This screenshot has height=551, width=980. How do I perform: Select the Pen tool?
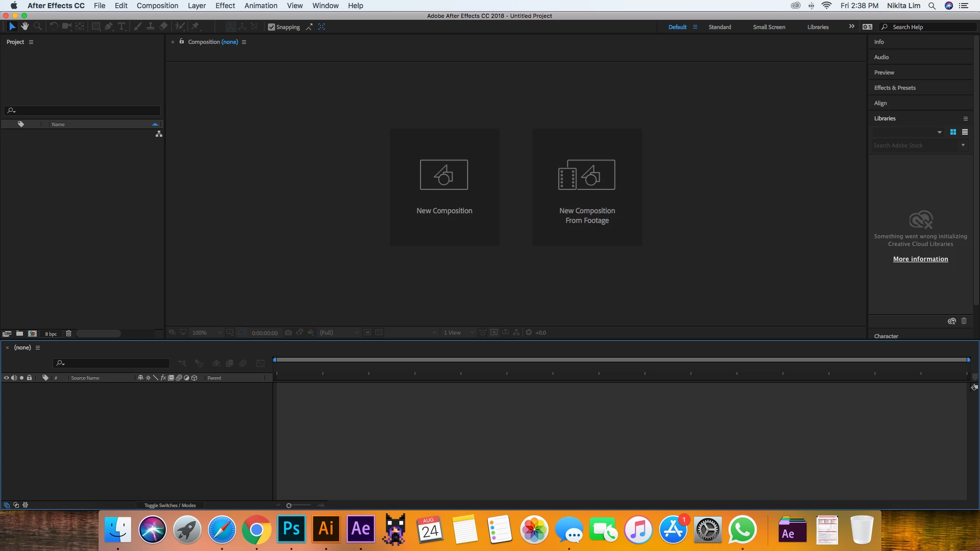pyautogui.click(x=109, y=27)
